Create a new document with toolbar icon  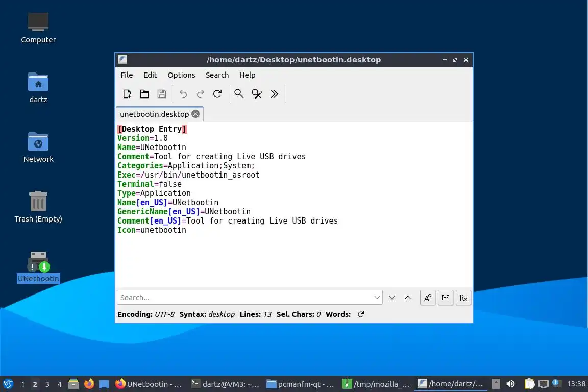pos(127,94)
